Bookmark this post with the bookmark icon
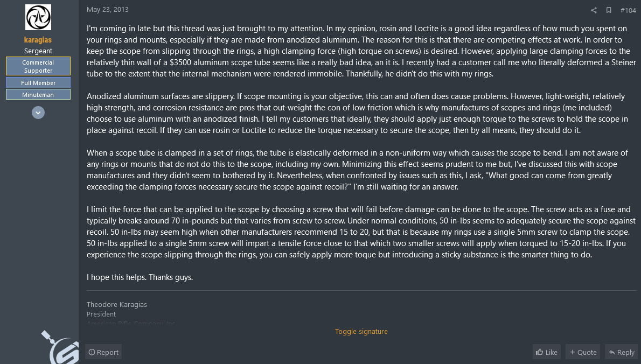Screen dimensions: 641x364 (x=609, y=10)
